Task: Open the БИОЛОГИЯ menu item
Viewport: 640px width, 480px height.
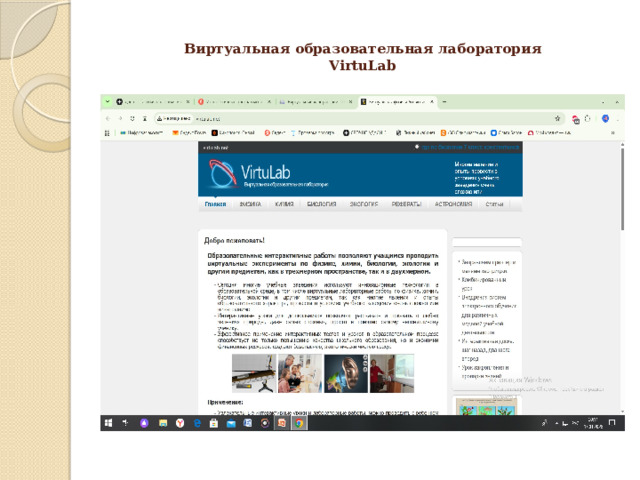Action: point(322,204)
